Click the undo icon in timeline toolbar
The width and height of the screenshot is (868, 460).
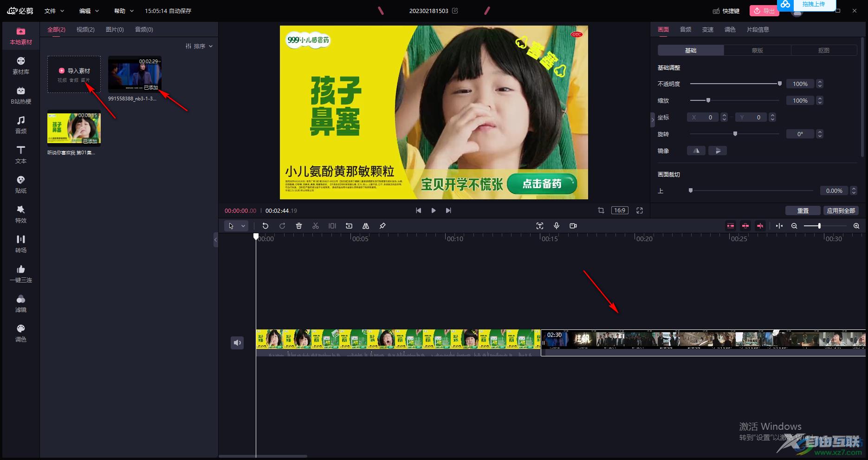tap(266, 226)
